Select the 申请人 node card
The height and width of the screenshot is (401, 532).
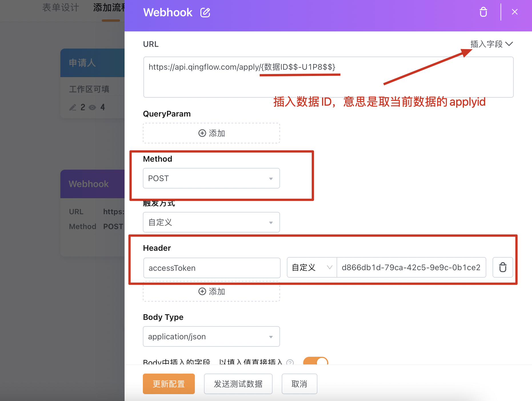[93, 83]
